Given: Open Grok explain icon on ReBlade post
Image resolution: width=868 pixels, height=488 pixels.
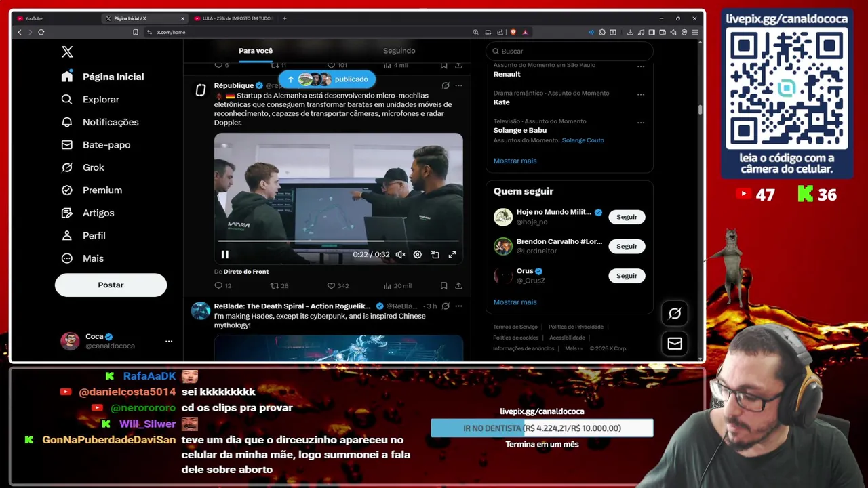Looking at the screenshot, I should (446, 306).
